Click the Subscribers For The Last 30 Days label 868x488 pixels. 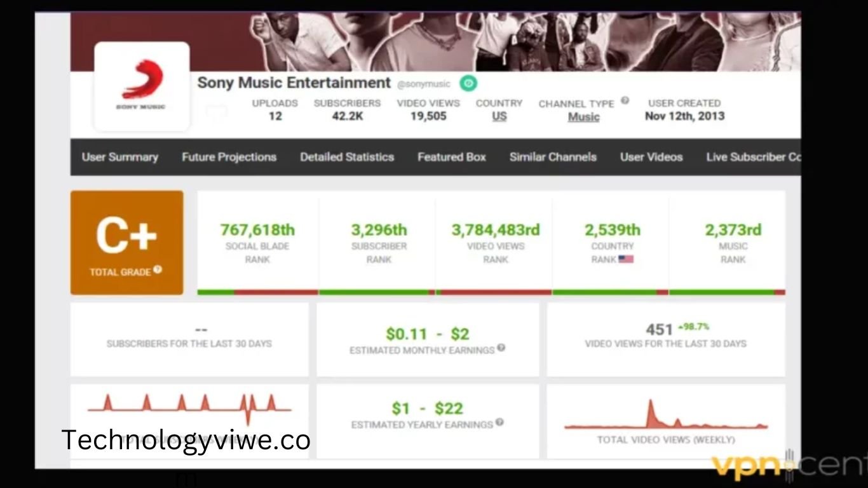(189, 344)
